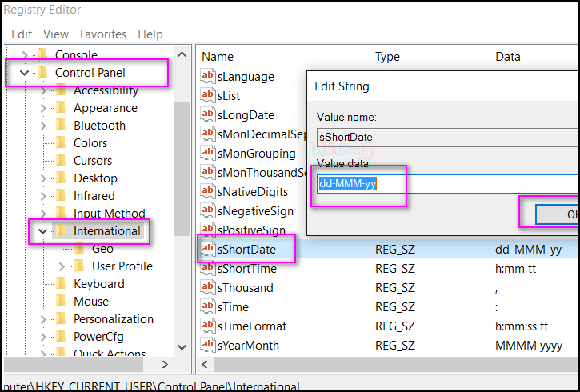580x392 pixels.
Task: Expand the User Profile subkey
Action: tap(62, 266)
